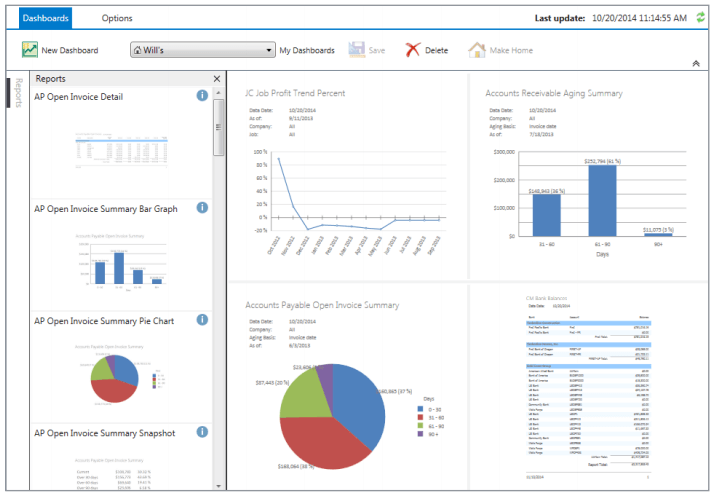Click the red X Delete icon
Image resolution: width=714 pixels, height=496 pixels.
(x=412, y=50)
